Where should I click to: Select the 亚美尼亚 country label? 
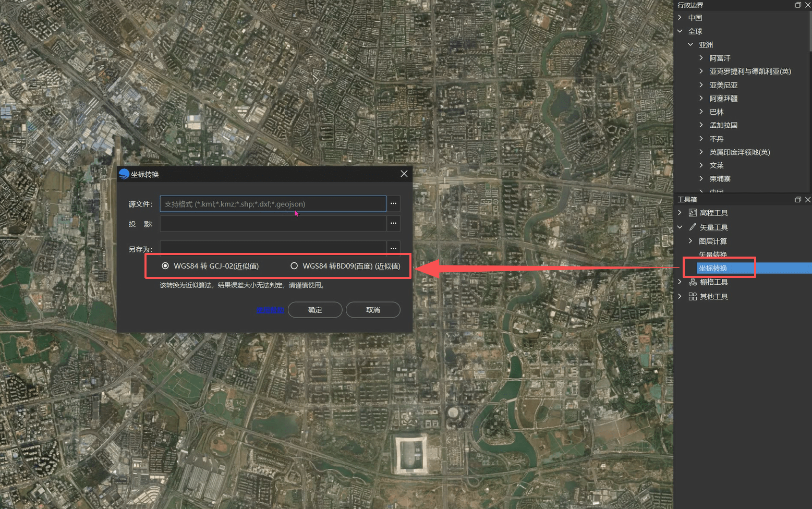coord(724,85)
